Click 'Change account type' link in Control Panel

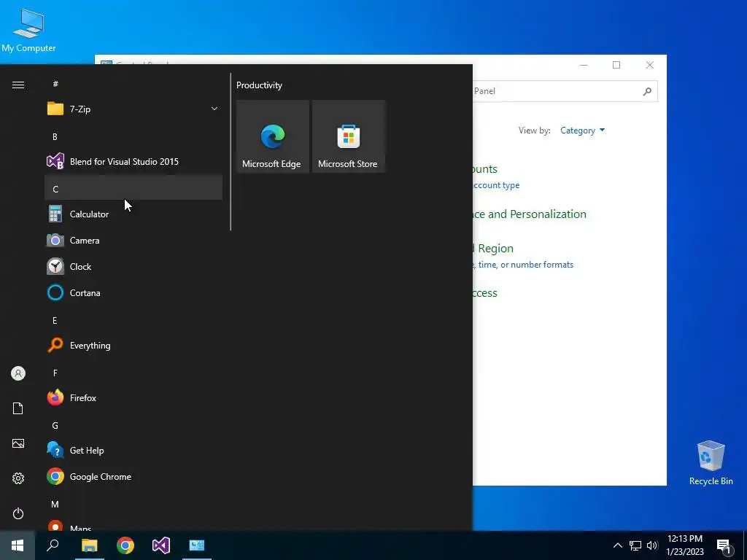496,185
